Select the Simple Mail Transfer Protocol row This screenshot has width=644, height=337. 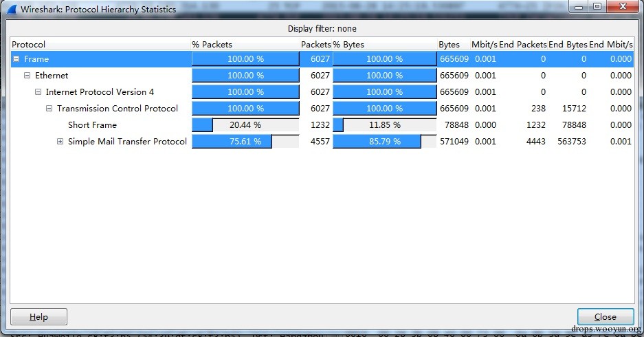(x=127, y=142)
